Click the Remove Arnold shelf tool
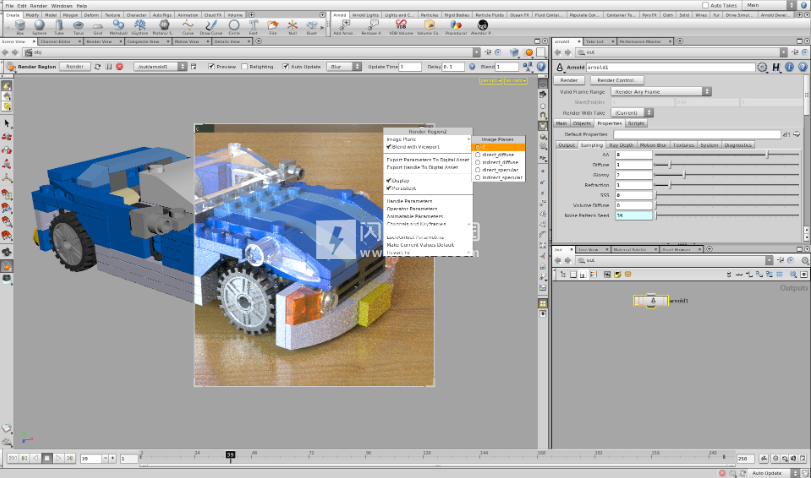This screenshot has height=478, width=811. [372, 27]
